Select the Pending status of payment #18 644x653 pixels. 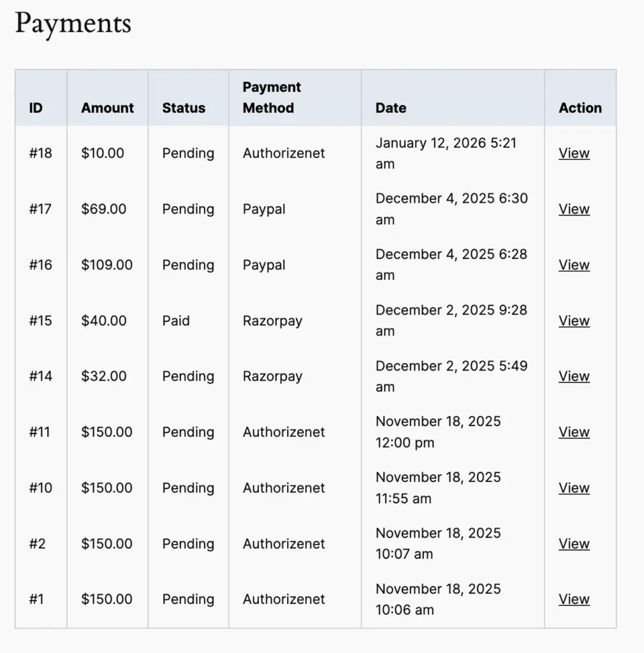click(x=187, y=153)
